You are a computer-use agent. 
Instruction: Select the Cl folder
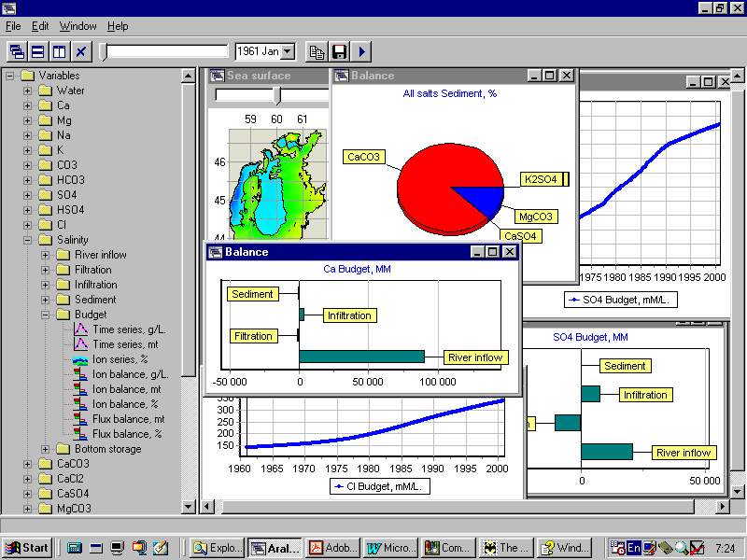click(x=53, y=225)
